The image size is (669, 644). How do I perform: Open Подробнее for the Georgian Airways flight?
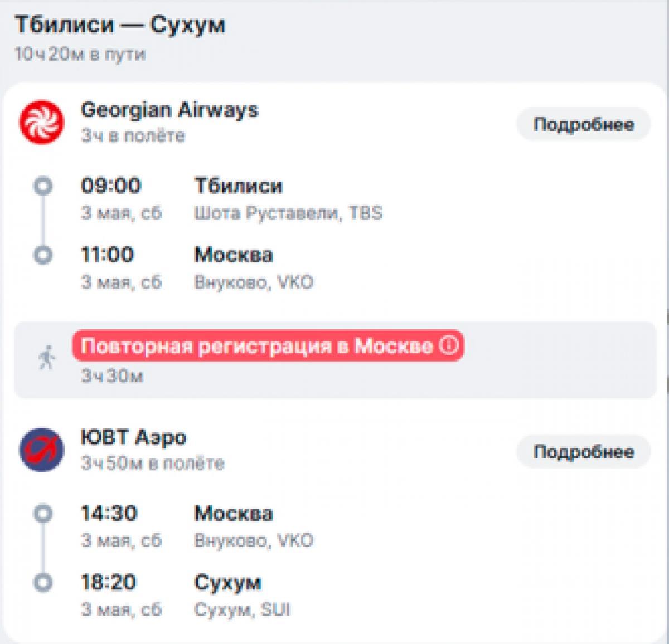point(583,124)
